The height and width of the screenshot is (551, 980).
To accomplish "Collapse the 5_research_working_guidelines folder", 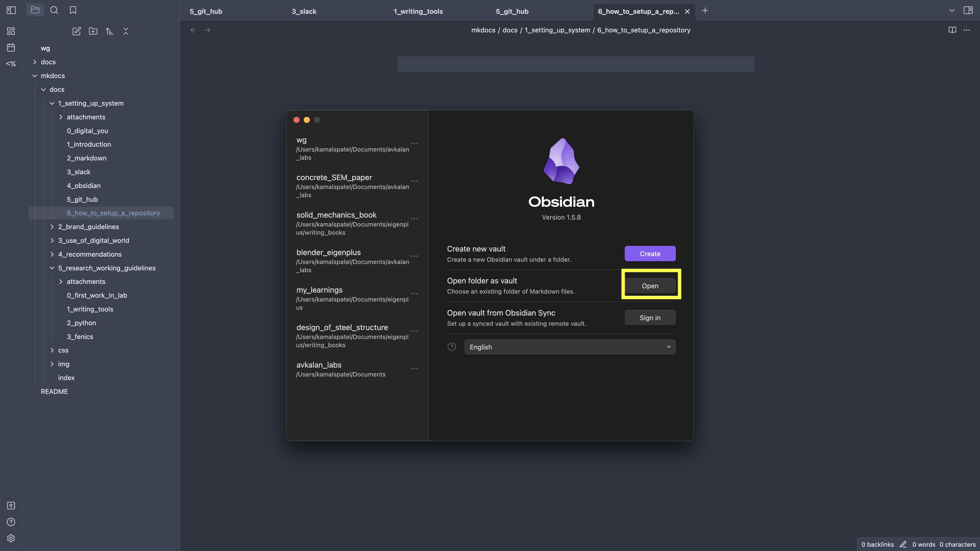I will tap(52, 268).
